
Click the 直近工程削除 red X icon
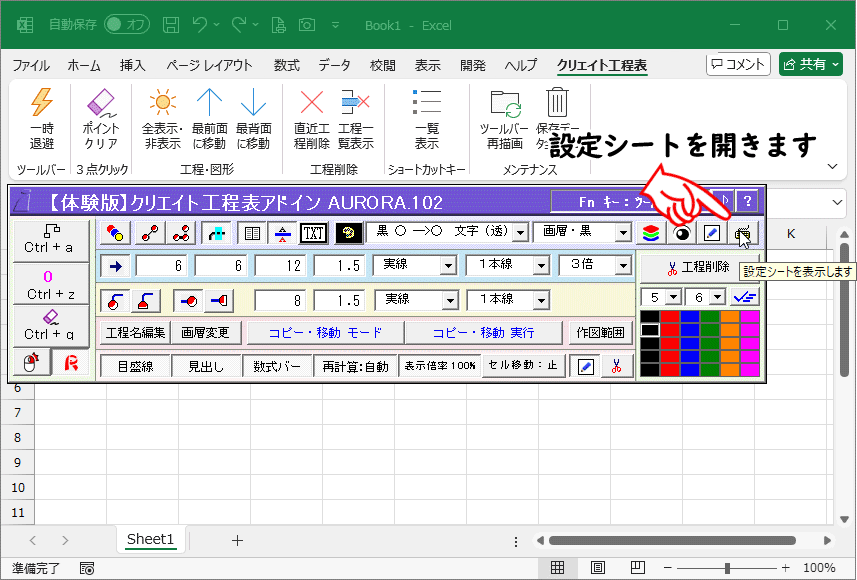click(312, 102)
